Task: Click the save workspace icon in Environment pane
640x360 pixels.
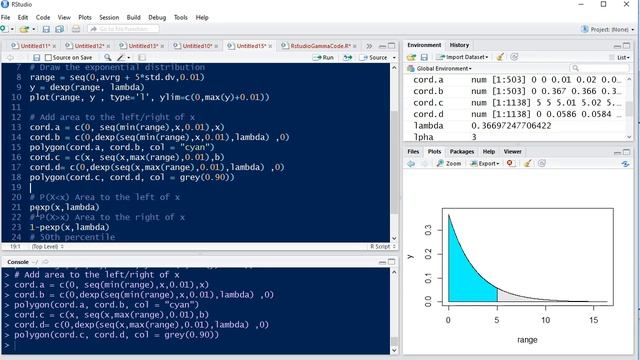Action: click(x=424, y=57)
